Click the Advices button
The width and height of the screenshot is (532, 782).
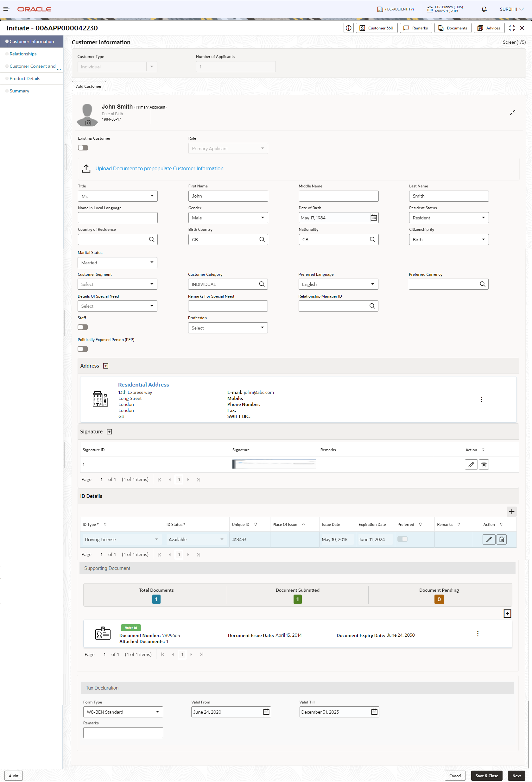point(489,28)
